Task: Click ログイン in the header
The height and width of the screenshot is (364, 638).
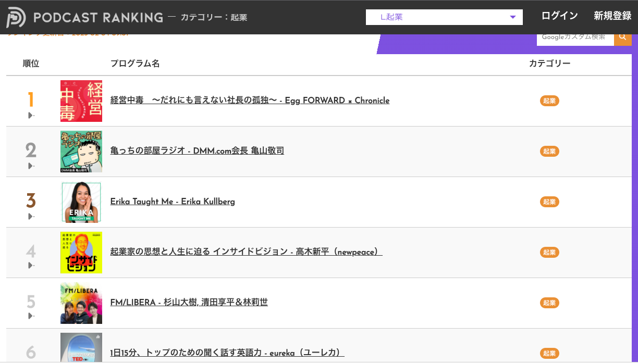Action: pos(559,16)
